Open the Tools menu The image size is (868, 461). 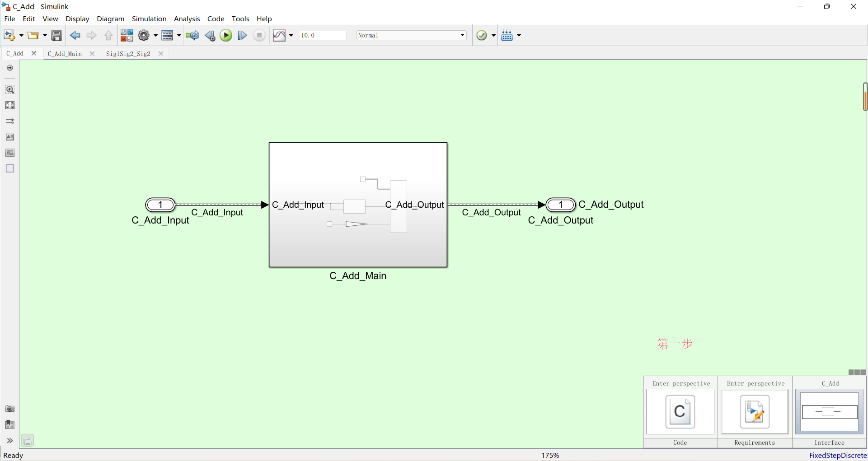click(240, 19)
